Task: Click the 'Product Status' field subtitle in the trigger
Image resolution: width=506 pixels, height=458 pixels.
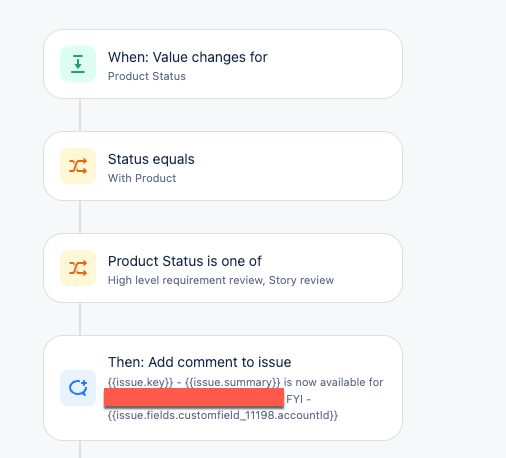Action: (147, 76)
